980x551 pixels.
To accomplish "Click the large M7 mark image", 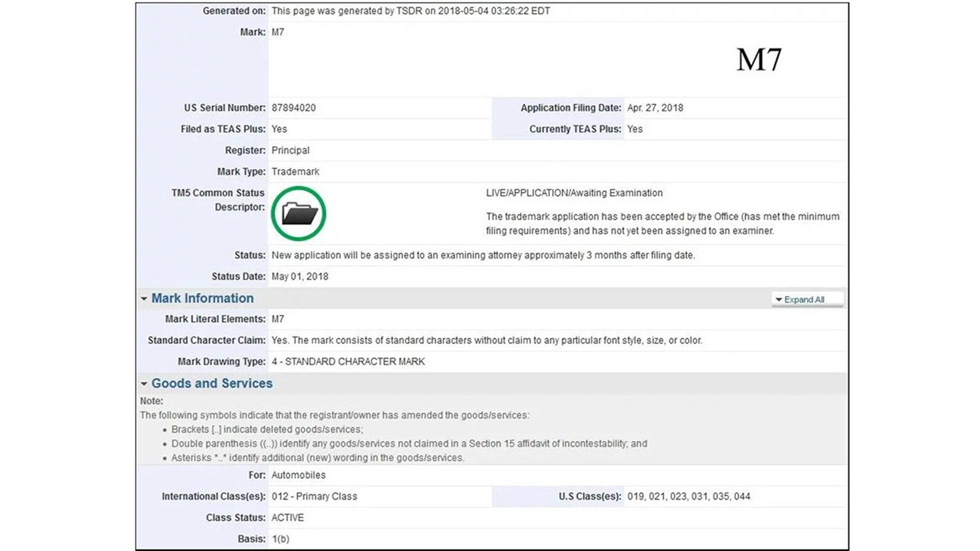I will pyautogui.click(x=759, y=59).
